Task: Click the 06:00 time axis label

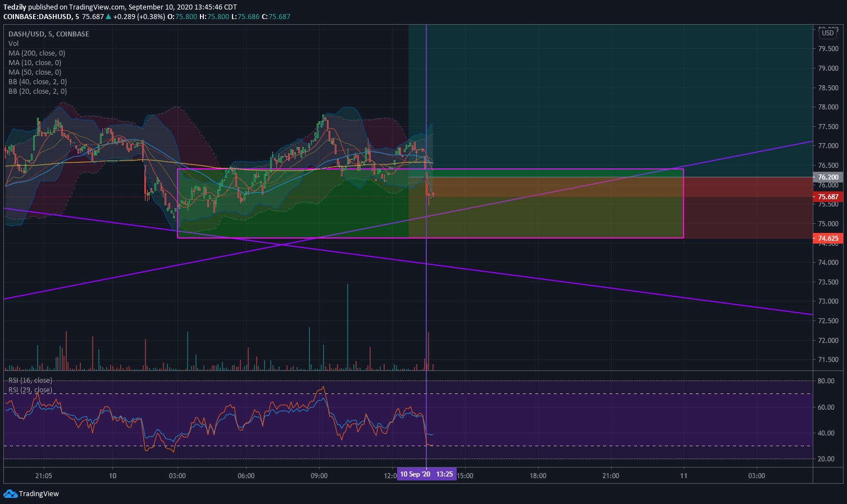Action: [246, 476]
